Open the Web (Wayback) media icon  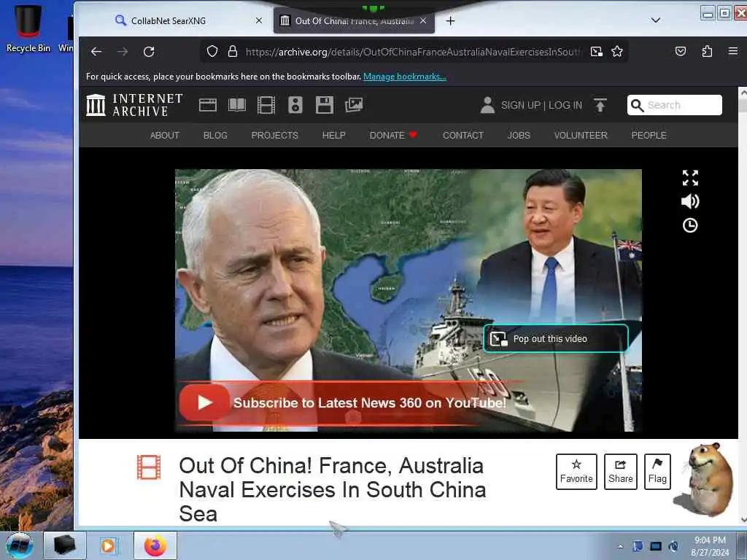208,105
